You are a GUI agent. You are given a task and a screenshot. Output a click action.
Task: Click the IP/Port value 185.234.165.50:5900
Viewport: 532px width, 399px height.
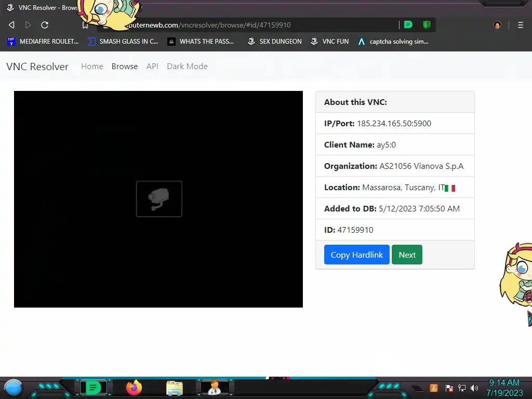[x=394, y=124]
